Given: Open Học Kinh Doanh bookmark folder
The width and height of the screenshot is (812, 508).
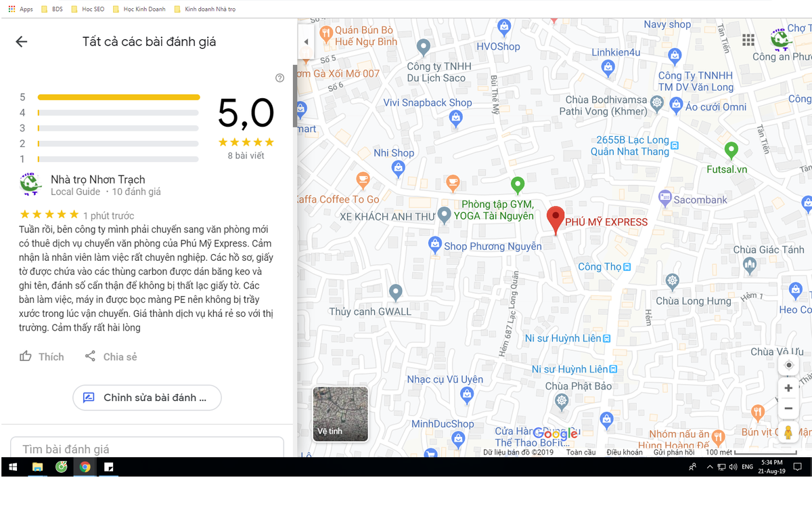Looking at the screenshot, I should pos(139,9).
